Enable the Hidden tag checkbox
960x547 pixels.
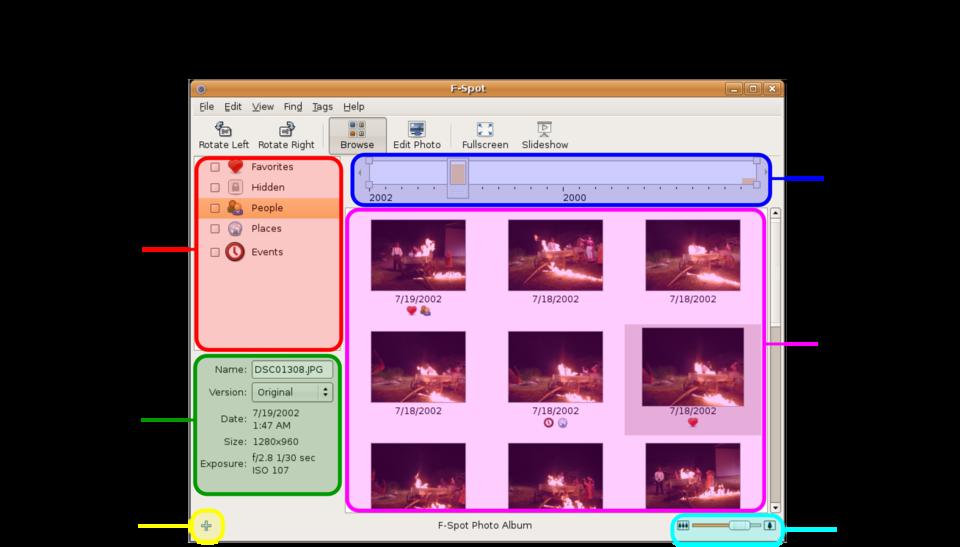[215, 188]
